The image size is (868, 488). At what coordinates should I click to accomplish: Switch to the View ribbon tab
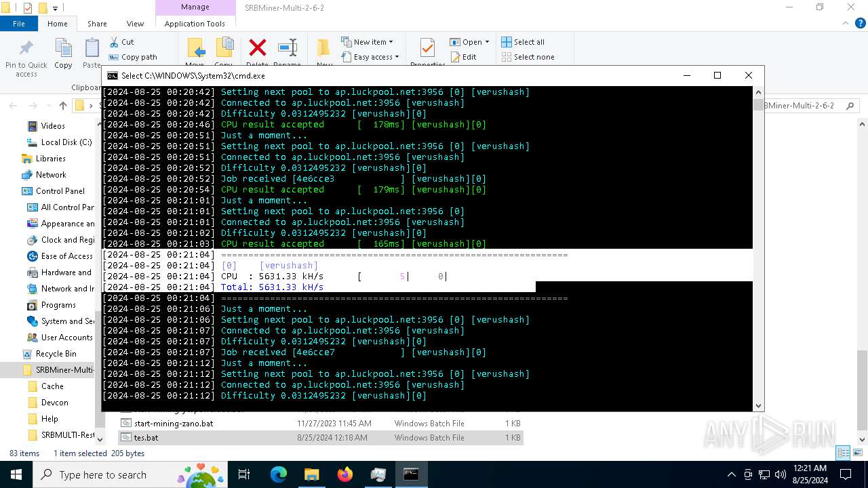click(x=135, y=23)
